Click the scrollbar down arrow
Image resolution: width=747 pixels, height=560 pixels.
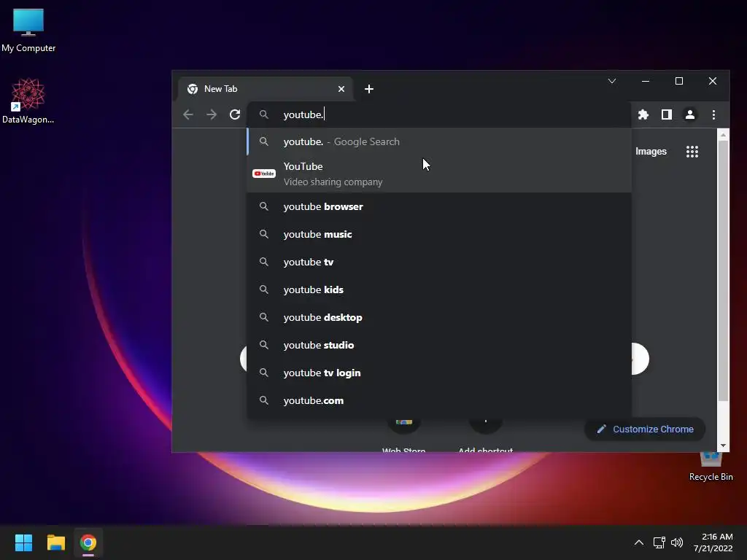[x=723, y=446]
